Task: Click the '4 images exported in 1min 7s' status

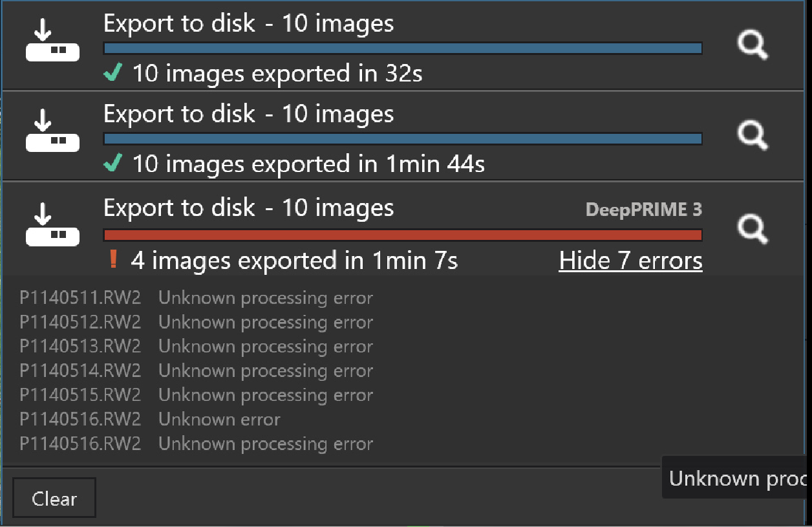Action: [x=294, y=261]
